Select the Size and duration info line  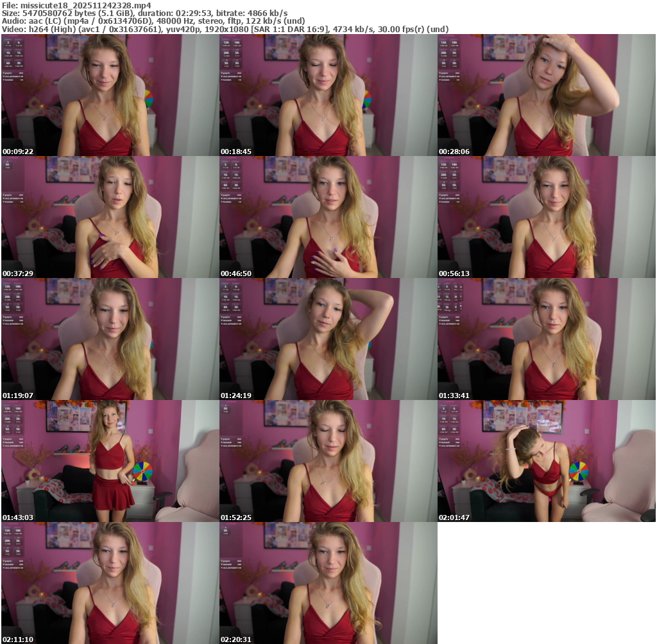tap(144, 13)
